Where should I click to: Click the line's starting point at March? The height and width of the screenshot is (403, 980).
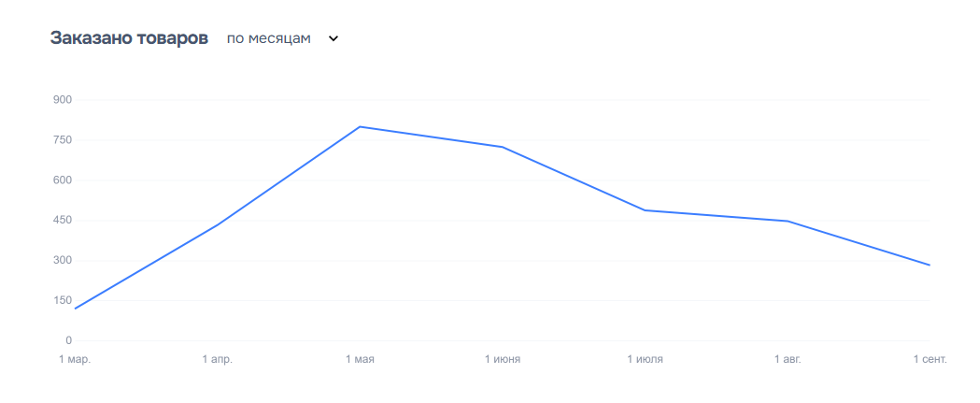(75, 309)
